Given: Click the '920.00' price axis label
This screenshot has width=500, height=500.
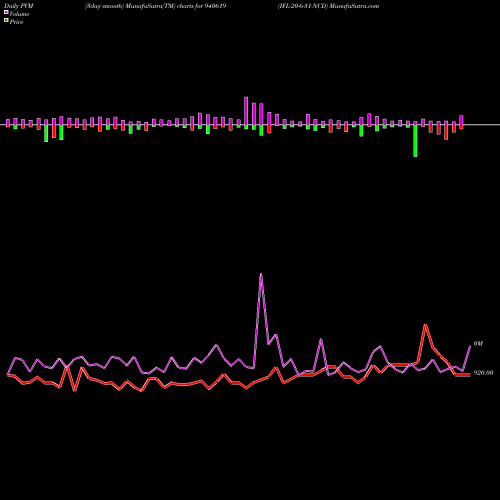Looking at the screenshot, I should click(483, 373).
